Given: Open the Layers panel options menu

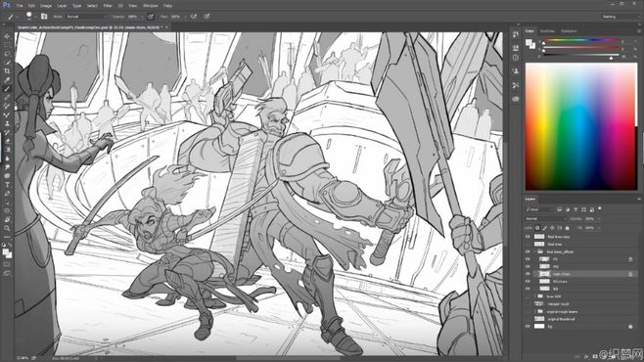Looking at the screenshot, I should (639, 199).
